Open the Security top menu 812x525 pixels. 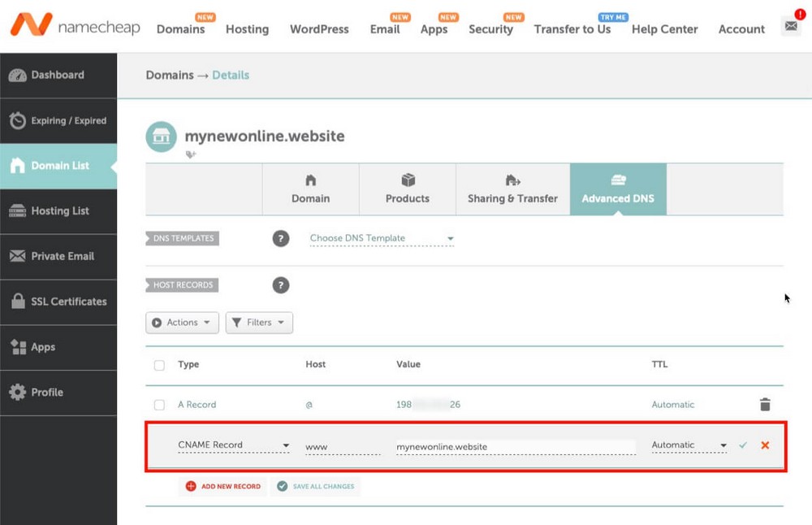click(x=491, y=29)
